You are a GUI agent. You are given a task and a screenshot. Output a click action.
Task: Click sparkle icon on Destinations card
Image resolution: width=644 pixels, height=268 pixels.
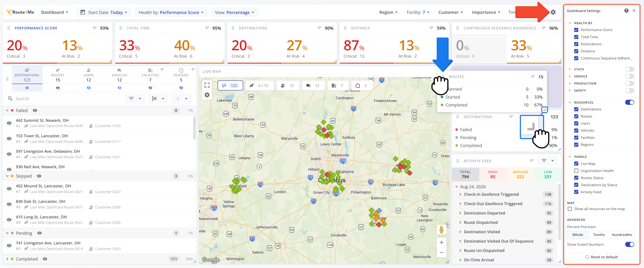pos(319,28)
